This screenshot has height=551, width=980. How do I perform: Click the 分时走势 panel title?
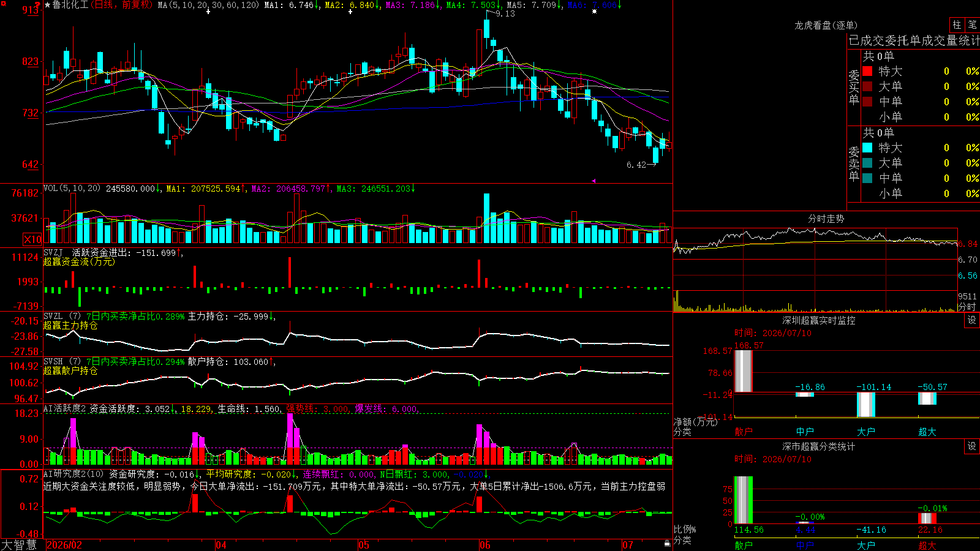pyautogui.click(x=826, y=219)
